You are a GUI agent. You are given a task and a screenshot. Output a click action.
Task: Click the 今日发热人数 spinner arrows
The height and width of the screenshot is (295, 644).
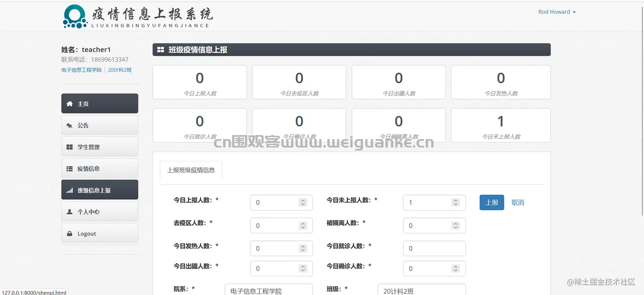pyautogui.click(x=303, y=249)
